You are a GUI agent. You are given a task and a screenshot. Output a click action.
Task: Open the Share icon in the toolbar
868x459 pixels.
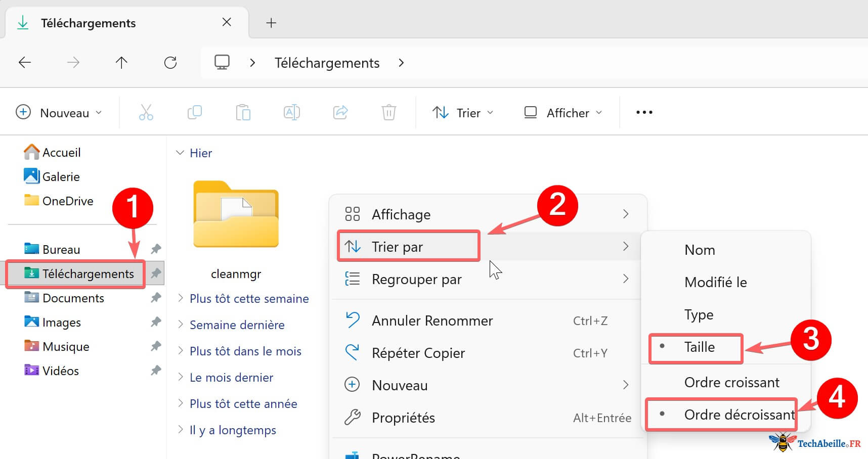[340, 112]
